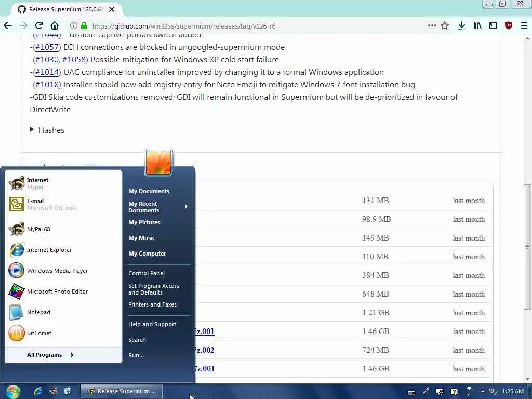Click the Start orb button

coord(12,392)
